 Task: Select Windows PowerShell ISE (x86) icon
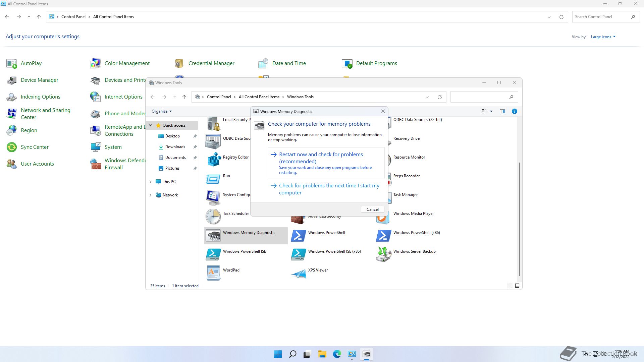(299, 254)
